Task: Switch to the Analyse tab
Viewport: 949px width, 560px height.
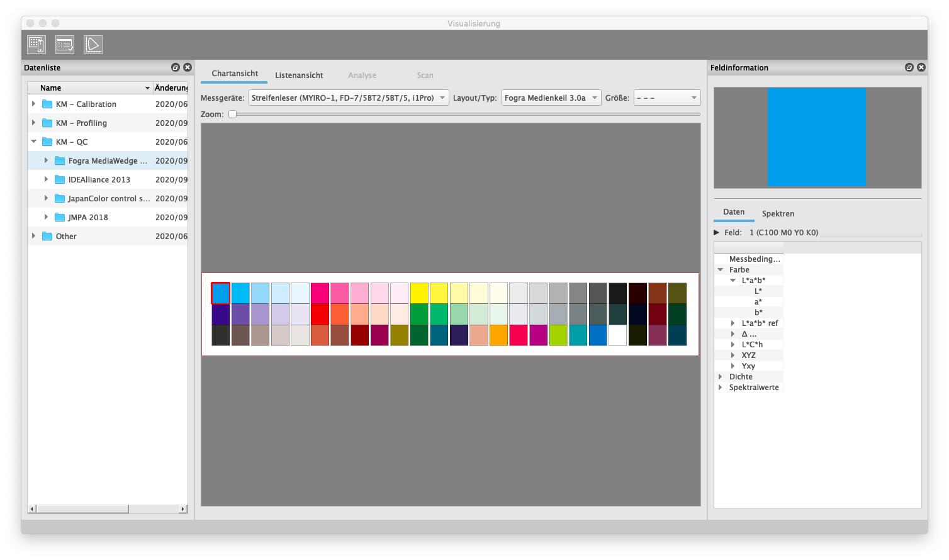Action: [362, 75]
